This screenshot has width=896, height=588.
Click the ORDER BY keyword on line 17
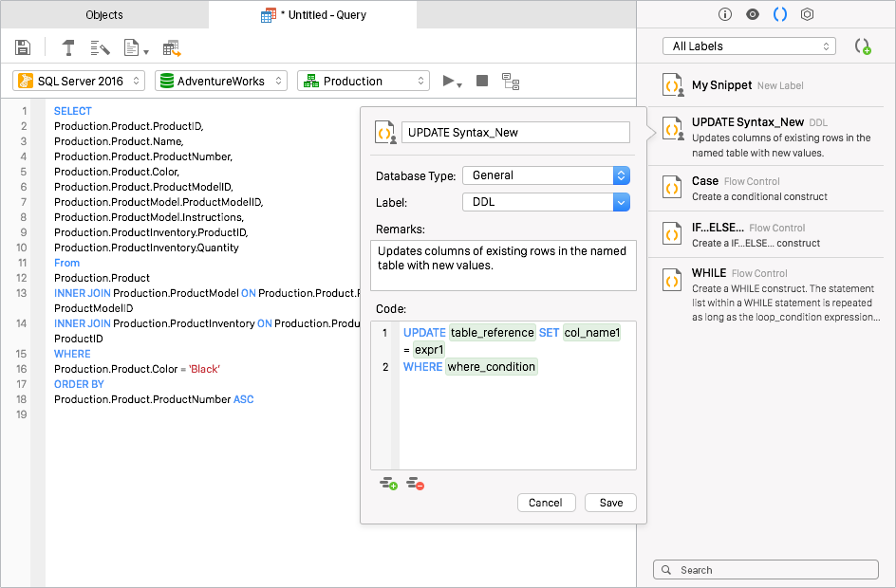79,384
